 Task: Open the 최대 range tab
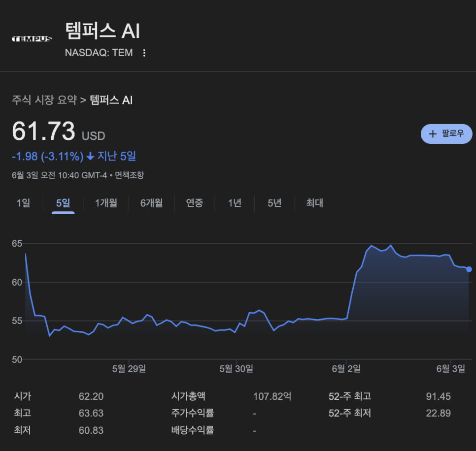point(314,203)
